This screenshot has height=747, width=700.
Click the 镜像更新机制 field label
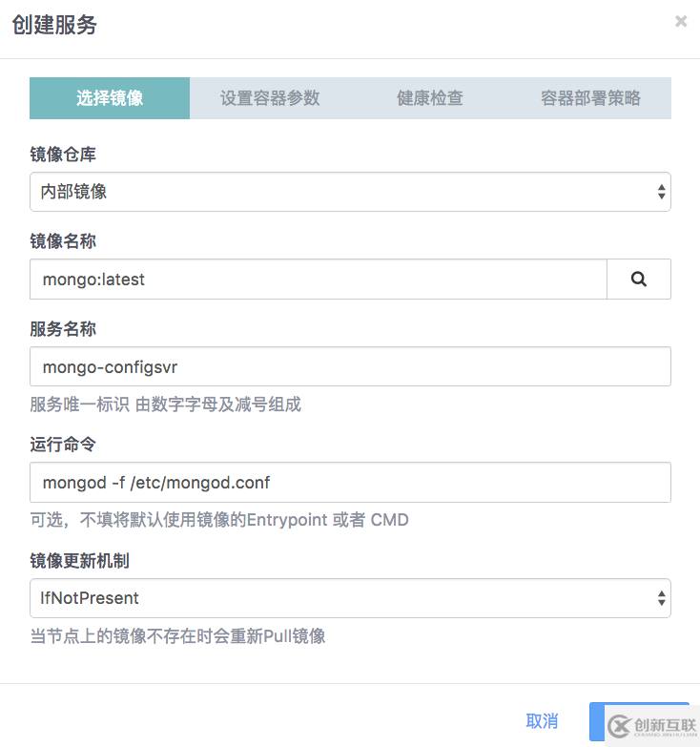(79, 561)
